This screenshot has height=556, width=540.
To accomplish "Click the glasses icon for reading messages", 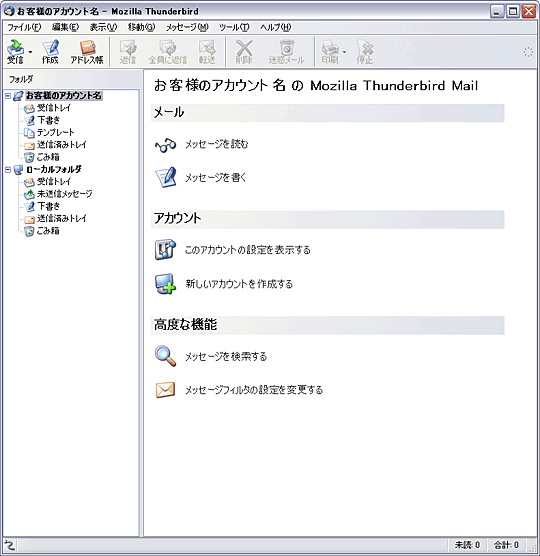I will [165, 145].
